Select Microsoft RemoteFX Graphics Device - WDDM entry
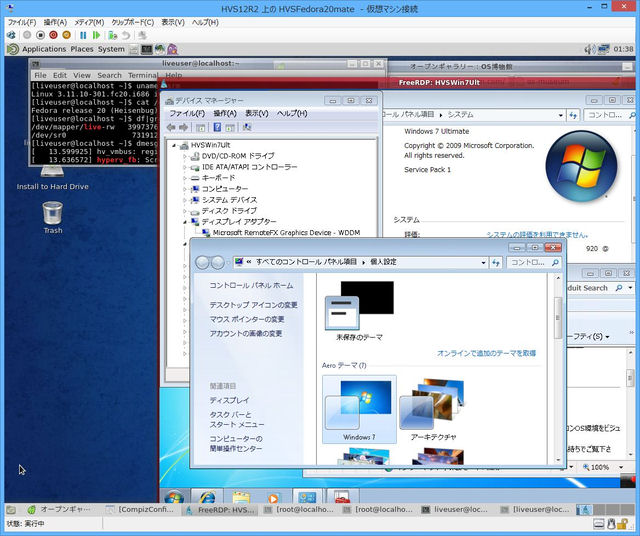640x536 pixels. [x=286, y=233]
